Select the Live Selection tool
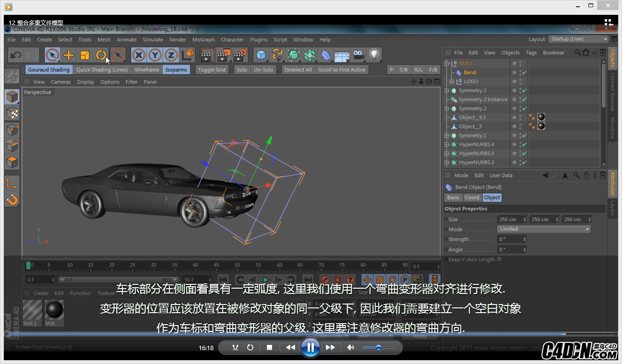 click(52, 55)
